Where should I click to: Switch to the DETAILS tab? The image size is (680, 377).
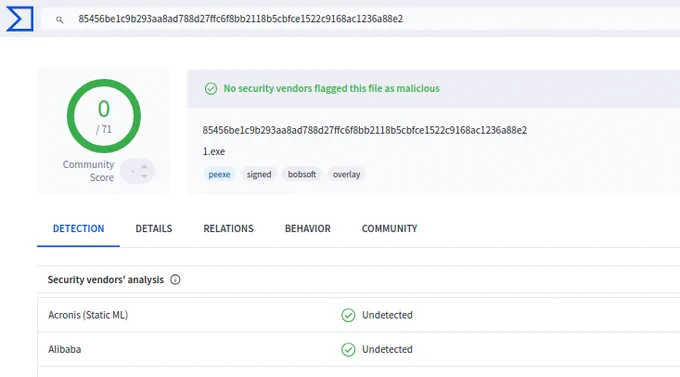pos(154,229)
